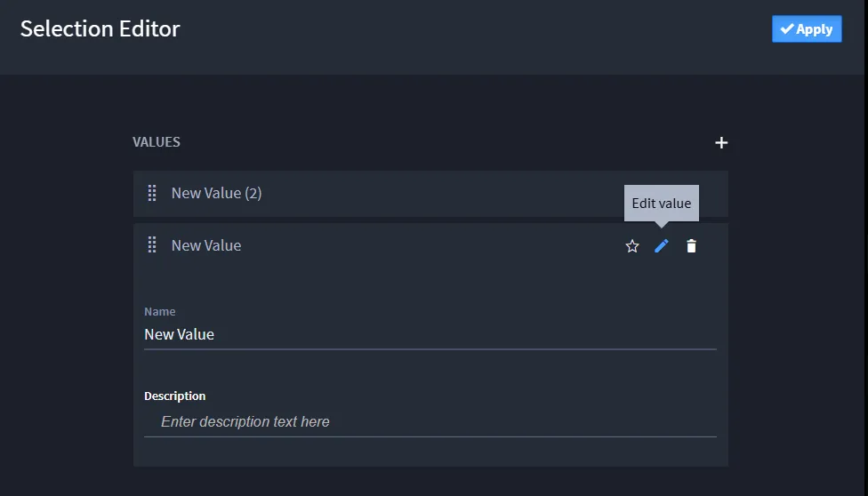The image size is (868, 496).
Task: Click the blue pencil Edit value icon
Action: (662, 246)
